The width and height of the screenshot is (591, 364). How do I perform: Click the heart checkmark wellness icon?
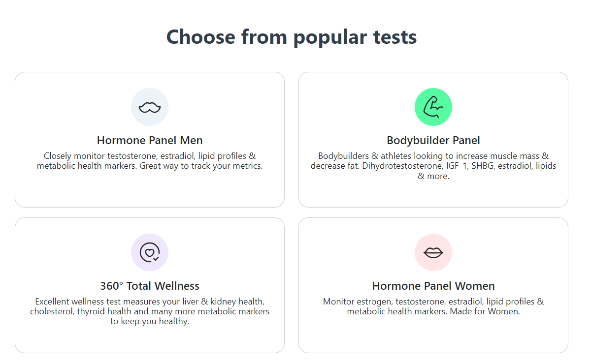click(150, 252)
